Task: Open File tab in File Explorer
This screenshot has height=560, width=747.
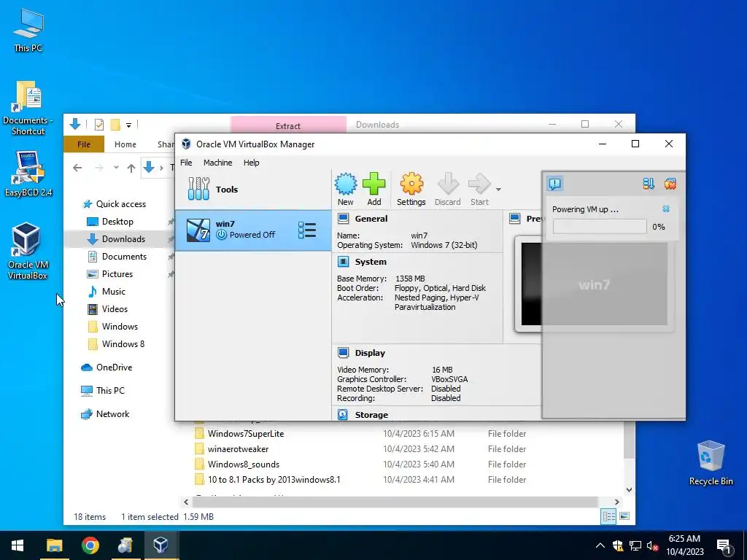Action: [x=84, y=144]
